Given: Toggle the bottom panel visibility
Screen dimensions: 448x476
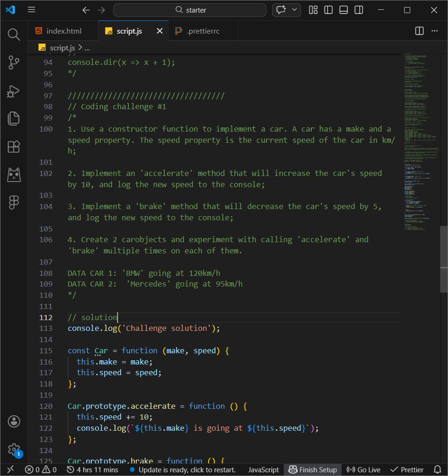Looking at the screenshot, I should point(343,10).
